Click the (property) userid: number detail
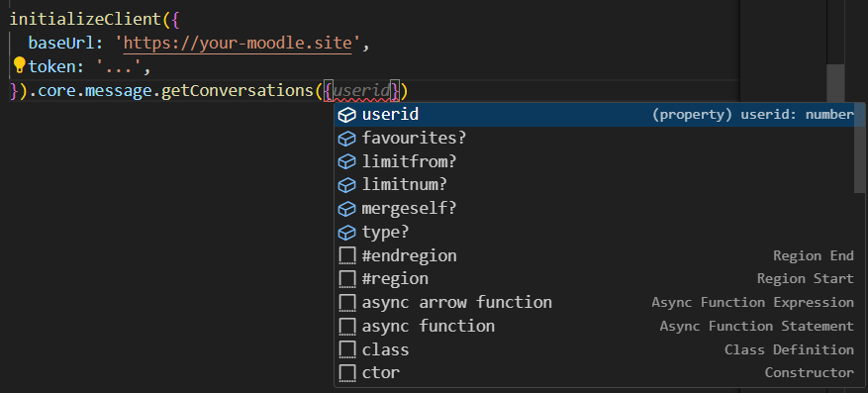 pos(753,115)
